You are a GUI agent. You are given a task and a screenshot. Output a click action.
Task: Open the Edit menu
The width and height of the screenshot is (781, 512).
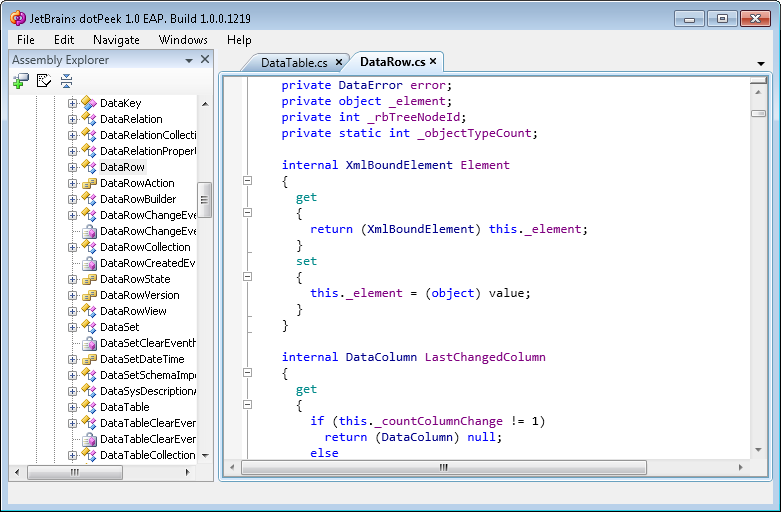[64, 40]
